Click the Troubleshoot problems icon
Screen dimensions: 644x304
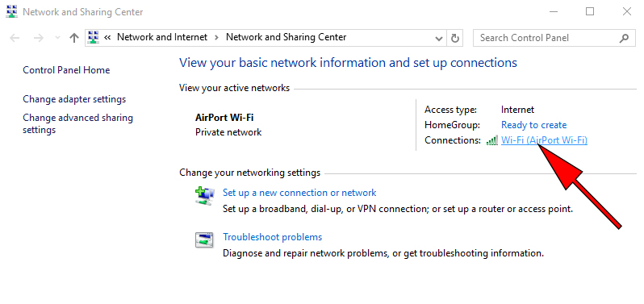tap(204, 240)
